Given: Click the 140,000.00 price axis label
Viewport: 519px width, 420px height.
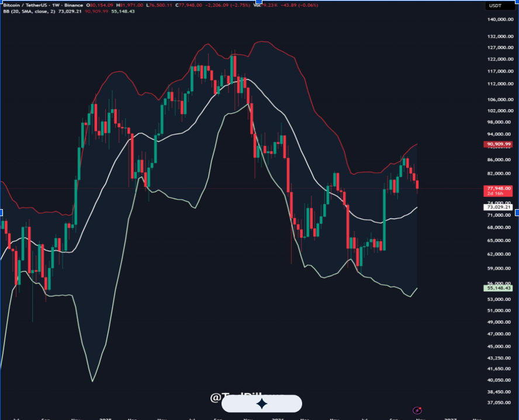Looking at the screenshot, I should 500,19.
